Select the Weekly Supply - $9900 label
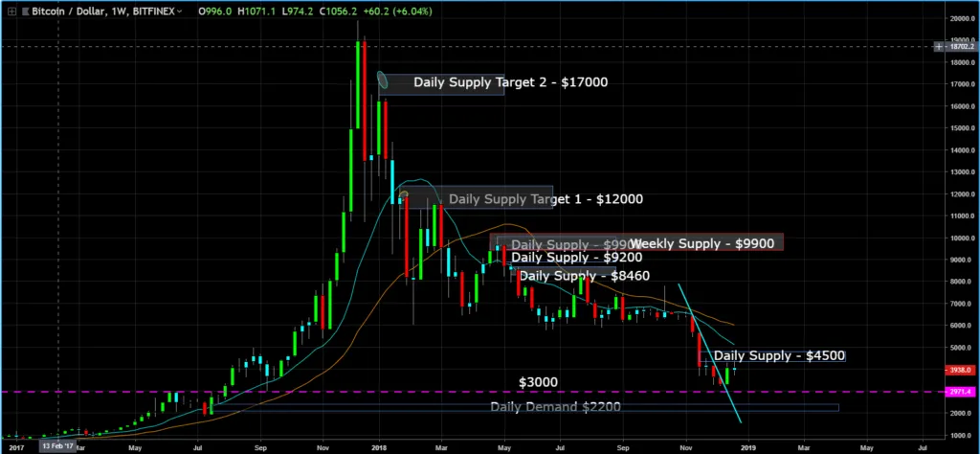This screenshot has height=454, width=980. [702, 243]
